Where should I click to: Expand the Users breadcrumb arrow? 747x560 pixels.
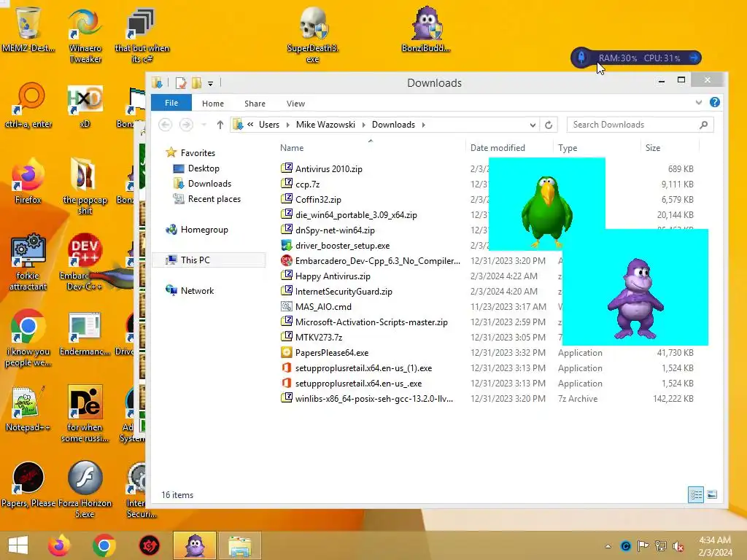287,125
